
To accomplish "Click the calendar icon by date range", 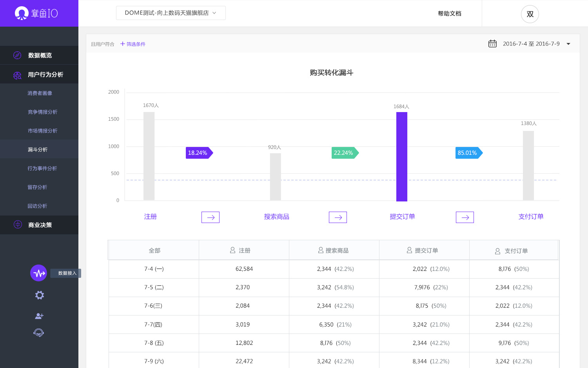I will pyautogui.click(x=492, y=44).
